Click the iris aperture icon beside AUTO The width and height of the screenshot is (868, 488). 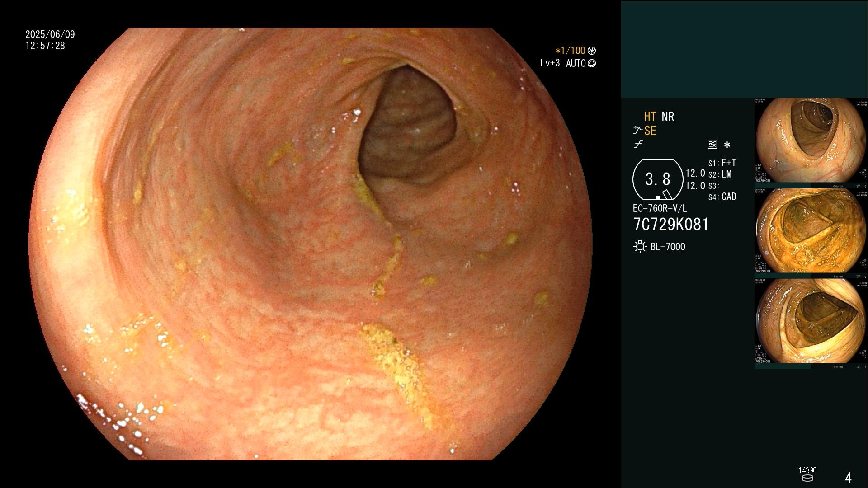[x=592, y=63]
